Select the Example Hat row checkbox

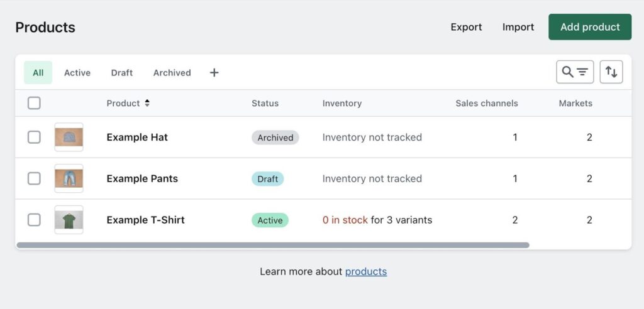click(34, 137)
